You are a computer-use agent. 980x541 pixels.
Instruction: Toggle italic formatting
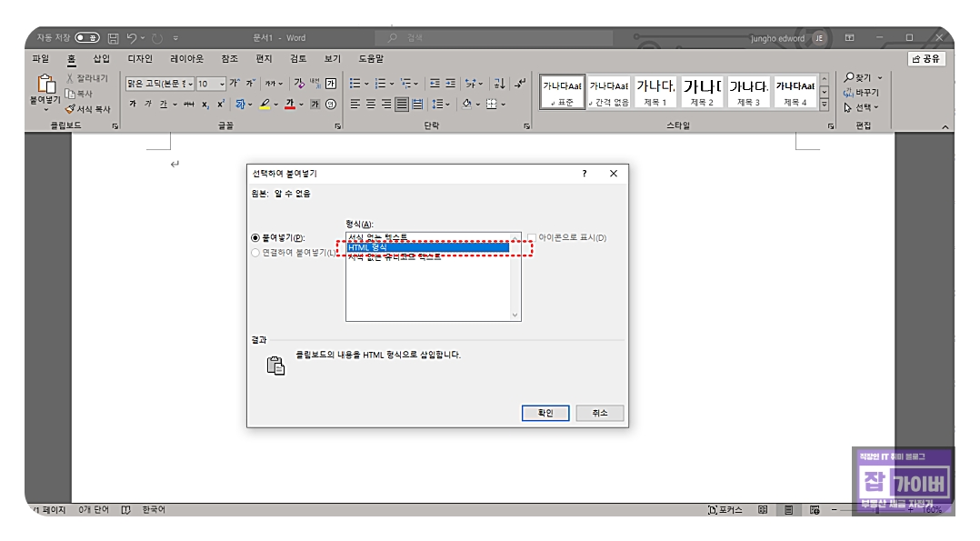pos(148,104)
